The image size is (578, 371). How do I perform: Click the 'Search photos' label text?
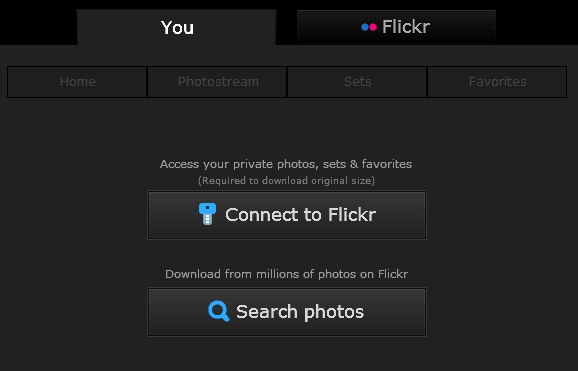pos(300,312)
